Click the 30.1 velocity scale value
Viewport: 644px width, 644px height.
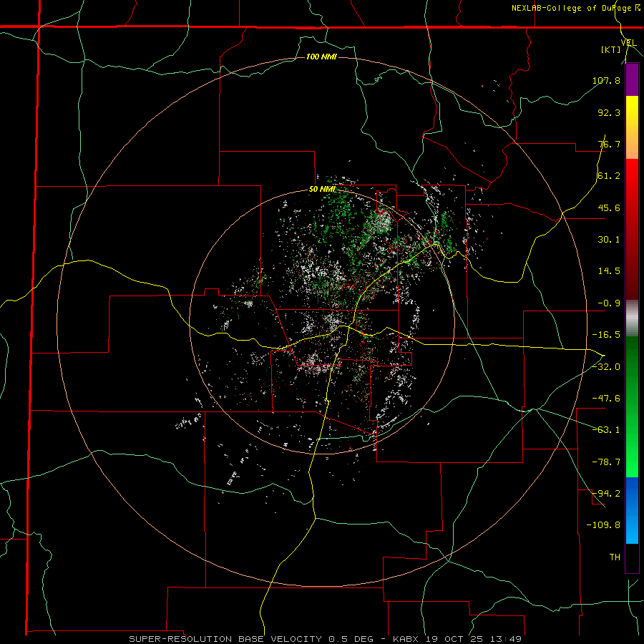tap(609, 240)
